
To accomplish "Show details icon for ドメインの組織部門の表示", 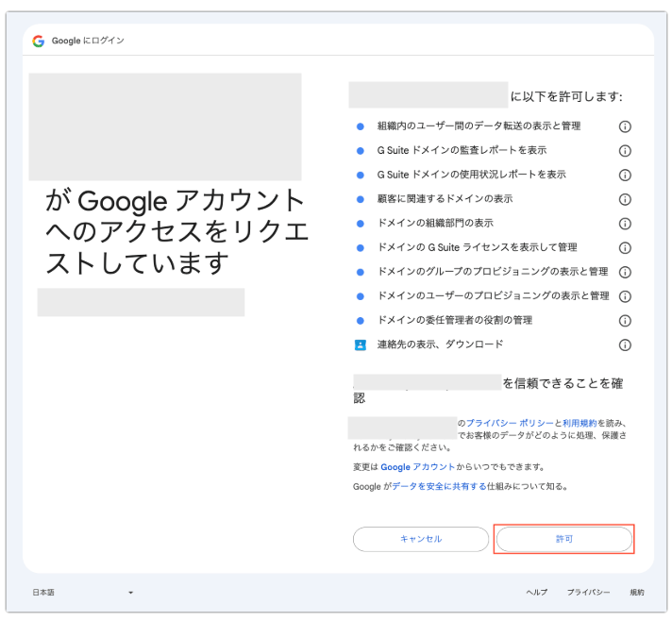I will click(x=625, y=224).
